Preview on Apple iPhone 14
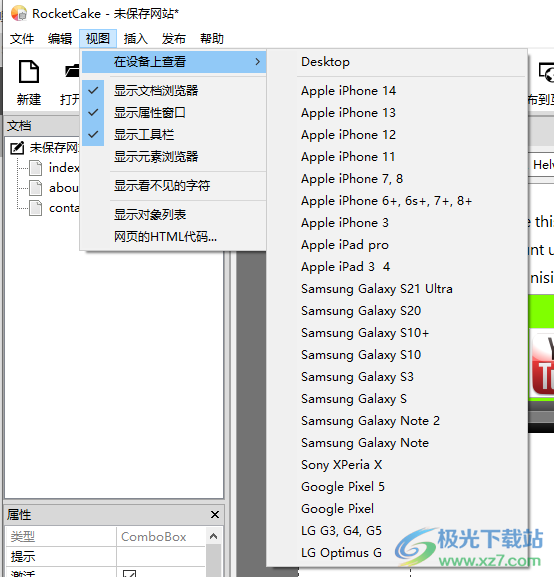 397,91
